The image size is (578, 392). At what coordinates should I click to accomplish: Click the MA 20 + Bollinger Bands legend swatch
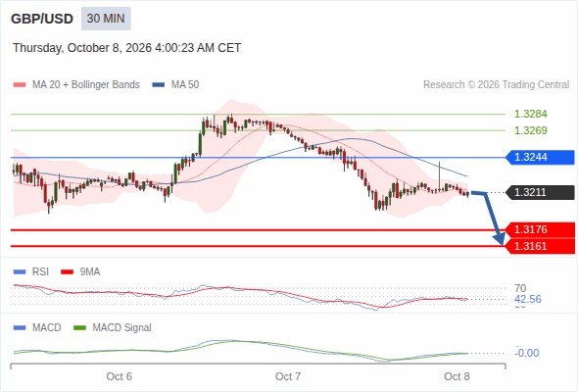pos(20,85)
